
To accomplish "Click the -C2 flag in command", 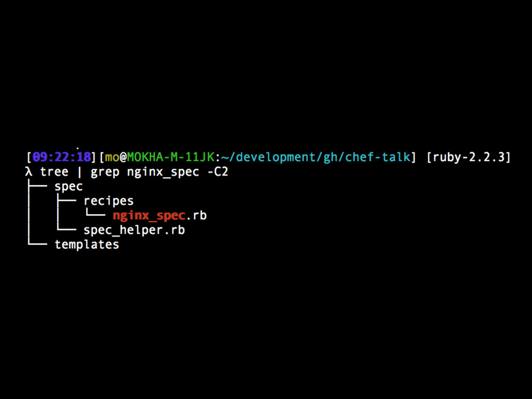I will pyautogui.click(x=218, y=171).
